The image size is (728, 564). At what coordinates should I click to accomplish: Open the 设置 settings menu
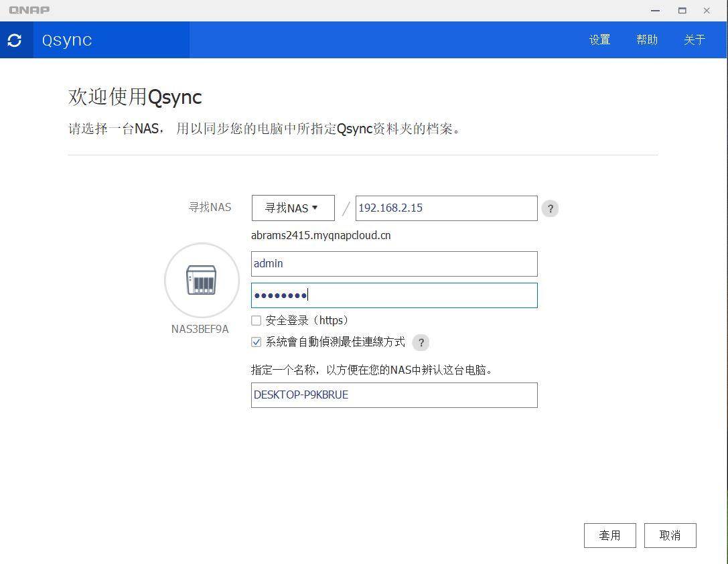pos(599,40)
